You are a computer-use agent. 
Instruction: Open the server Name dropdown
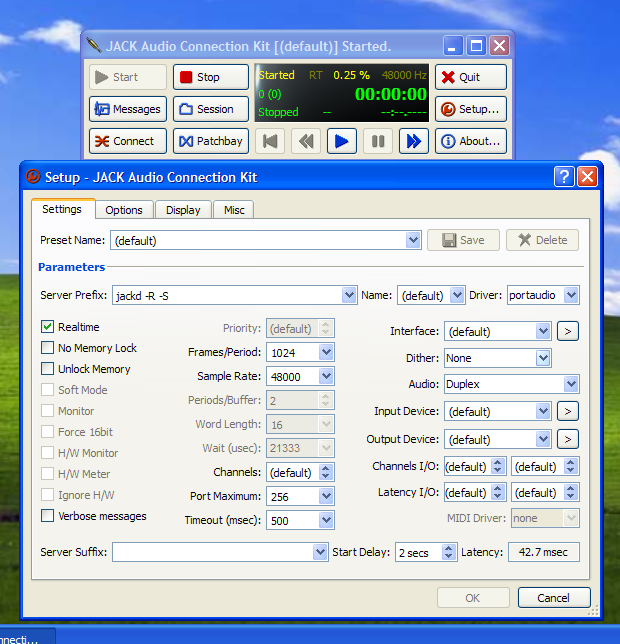pyautogui.click(x=457, y=295)
